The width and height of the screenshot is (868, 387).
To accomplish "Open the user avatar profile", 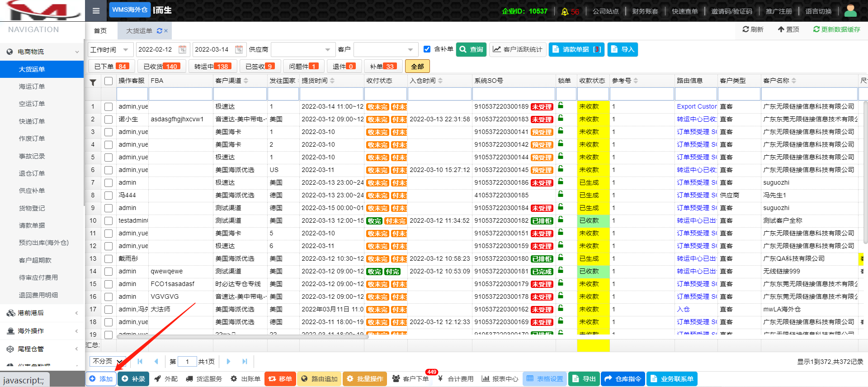I will (x=851, y=10).
